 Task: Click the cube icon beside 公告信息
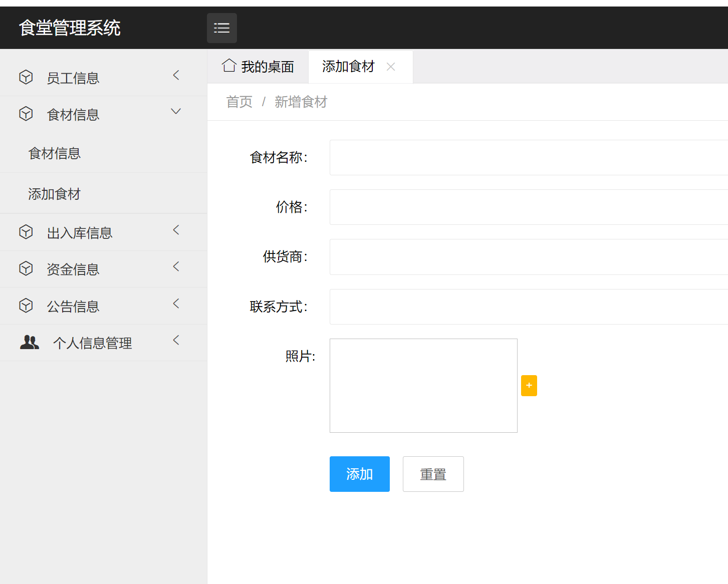[x=26, y=306]
